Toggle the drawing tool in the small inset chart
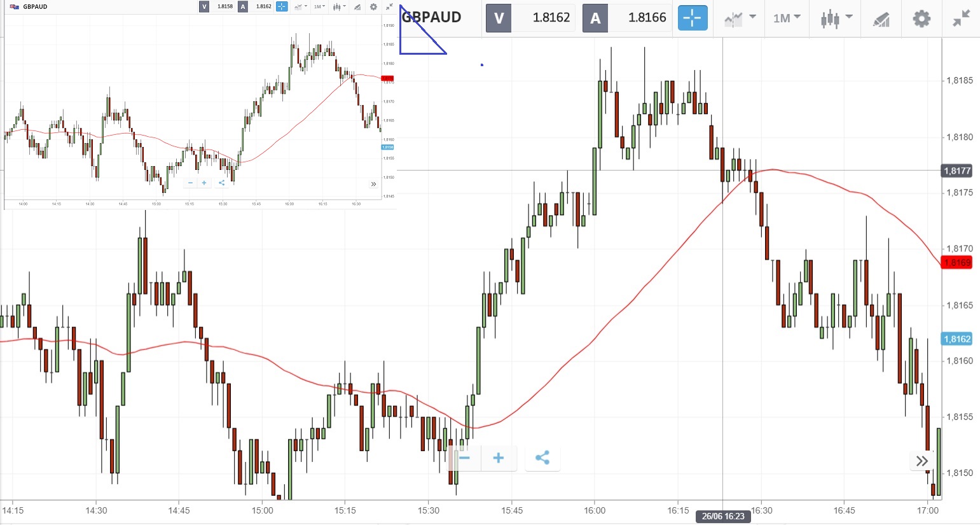 point(357,7)
